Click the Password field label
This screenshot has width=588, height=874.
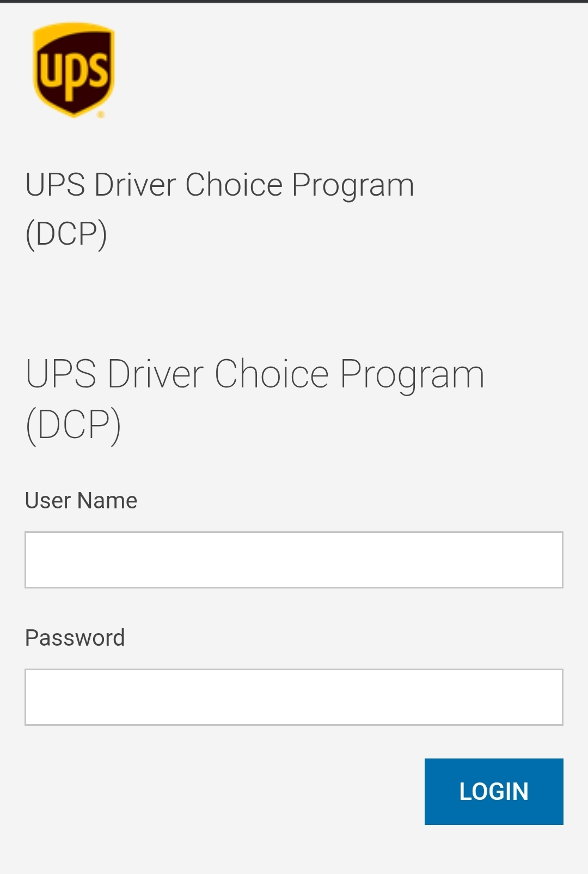[x=75, y=638]
